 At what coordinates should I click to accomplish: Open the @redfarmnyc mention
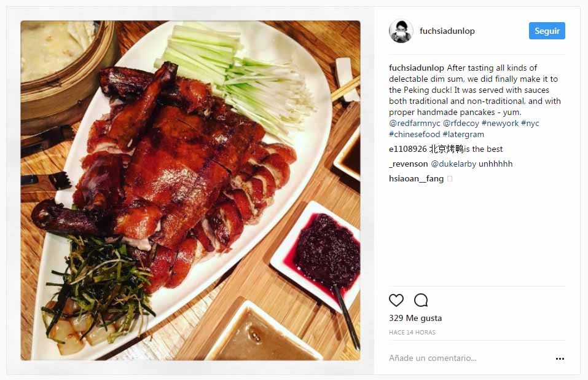click(x=414, y=123)
